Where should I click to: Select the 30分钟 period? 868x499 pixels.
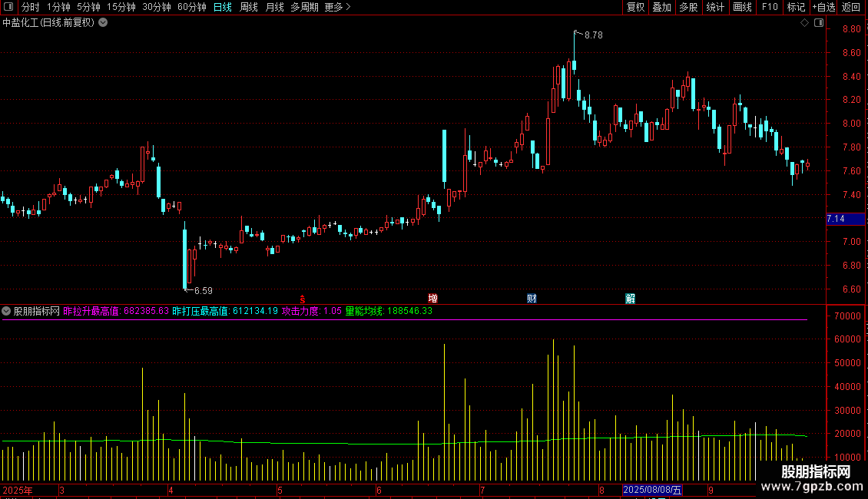(x=157, y=7)
